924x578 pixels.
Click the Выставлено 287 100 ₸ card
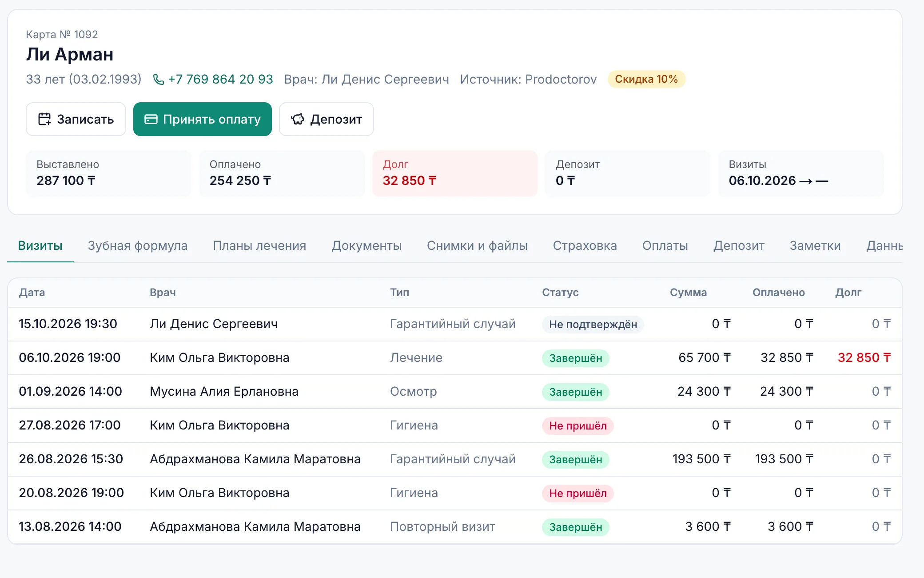click(x=109, y=173)
